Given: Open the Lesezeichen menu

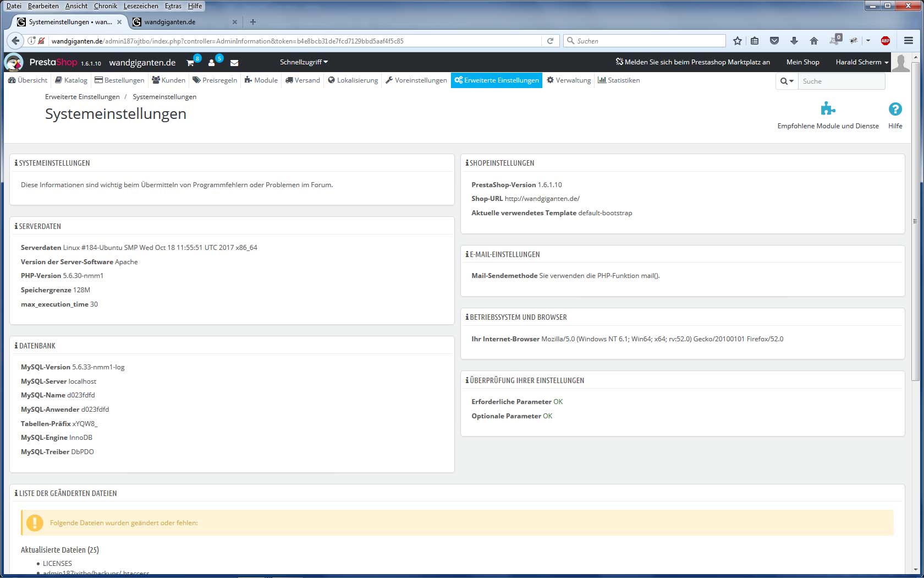Looking at the screenshot, I should [140, 6].
